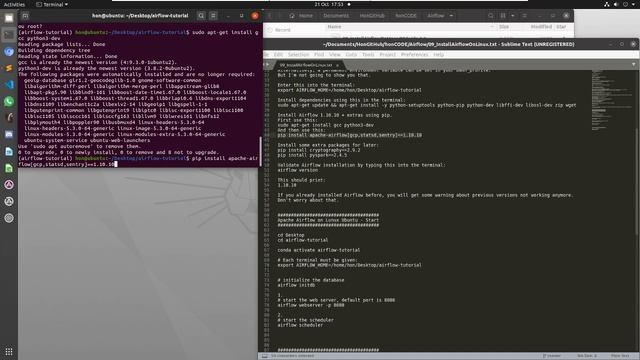Image resolution: width=640 pixels, height=360 pixels.
Task: Select Recent in the Files sidebar
Action: tap(282, 30)
